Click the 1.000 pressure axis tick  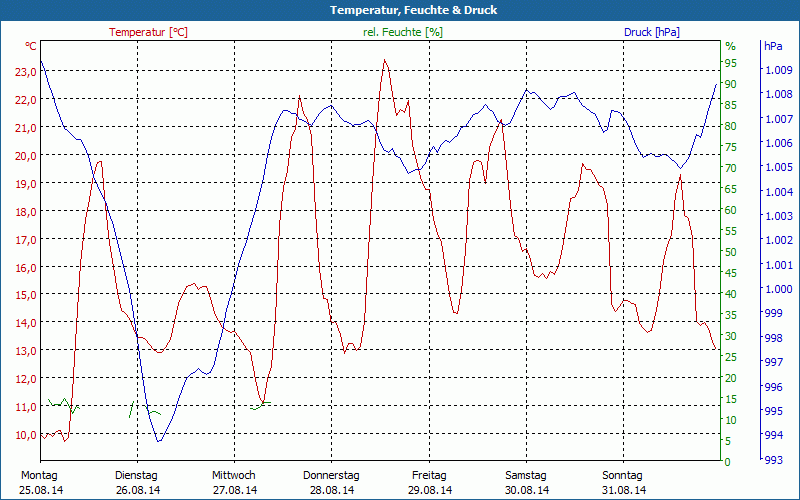[777, 289]
